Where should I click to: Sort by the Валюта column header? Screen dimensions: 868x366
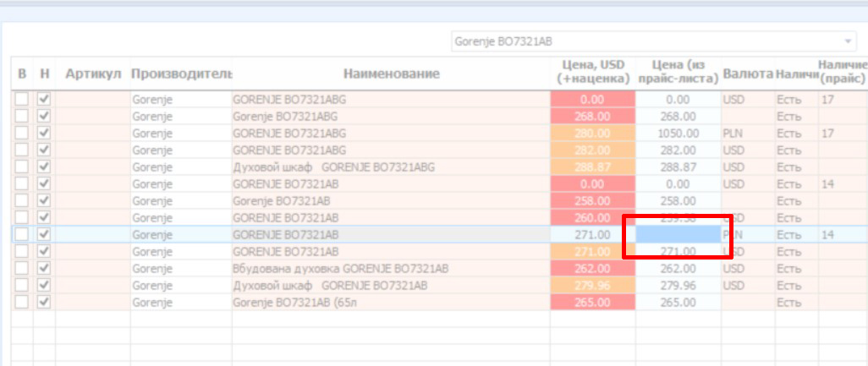pos(747,73)
